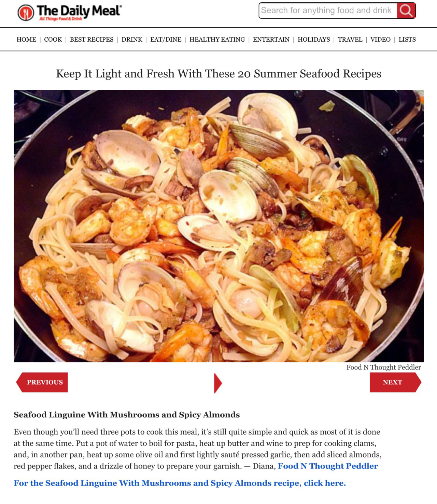Image resolution: width=437 pixels, height=504 pixels.
Task: Click the red magnifying glass search icon
Action: click(406, 11)
